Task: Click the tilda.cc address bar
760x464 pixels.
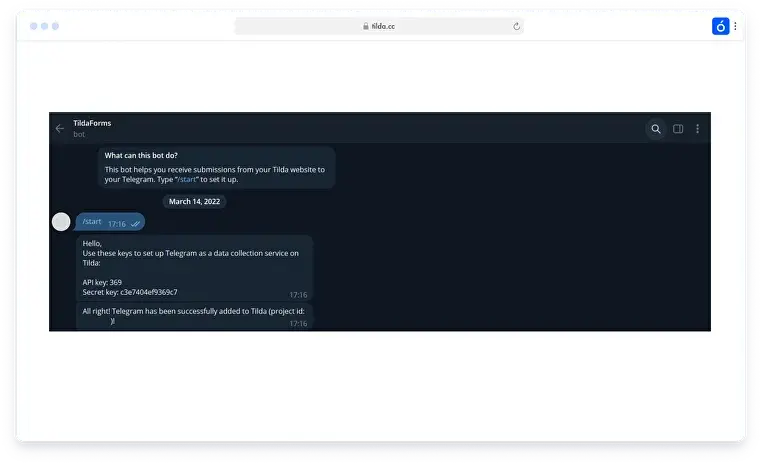Action: 379,26
